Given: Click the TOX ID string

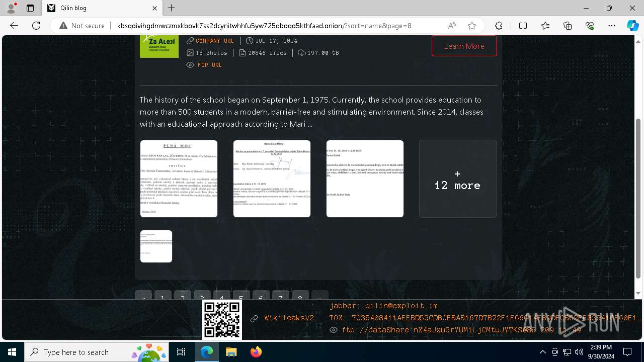Looking at the screenshot, I should [x=486, y=318].
